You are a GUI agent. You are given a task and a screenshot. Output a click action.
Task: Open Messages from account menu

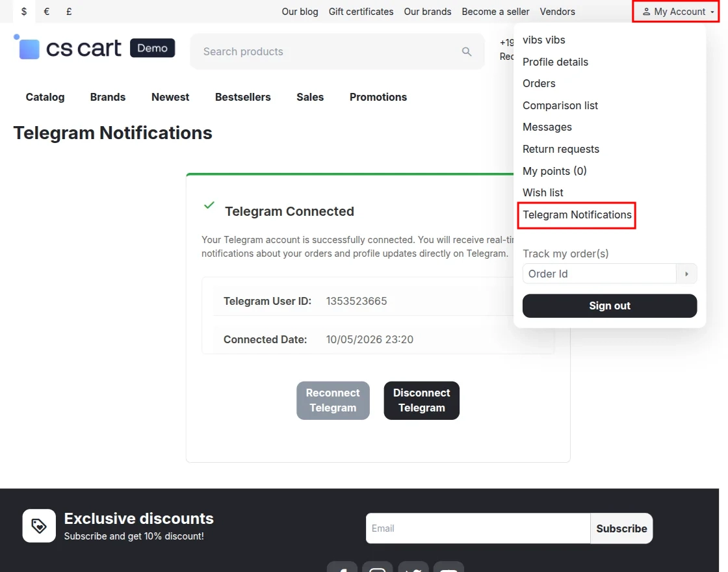(547, 127)
